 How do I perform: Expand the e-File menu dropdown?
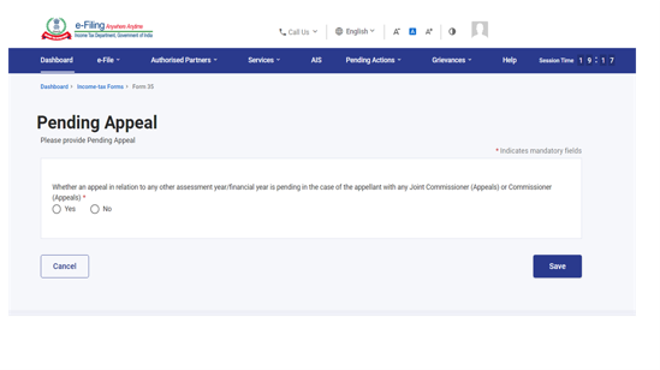pos(108,60)
